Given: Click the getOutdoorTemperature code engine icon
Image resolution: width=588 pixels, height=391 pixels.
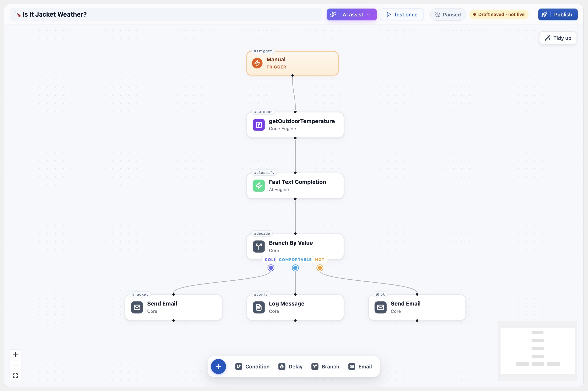Looking at the screenshot, I should pos(259,125).
